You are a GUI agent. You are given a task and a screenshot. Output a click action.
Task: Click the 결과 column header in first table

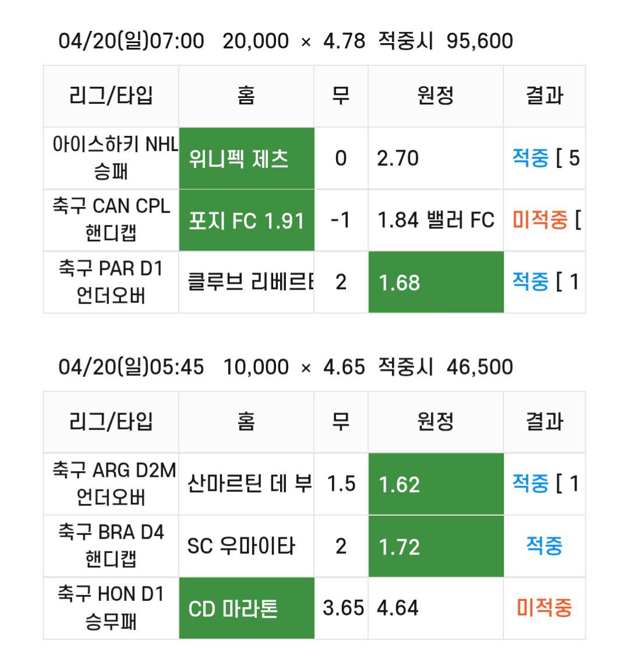point(544,96)
